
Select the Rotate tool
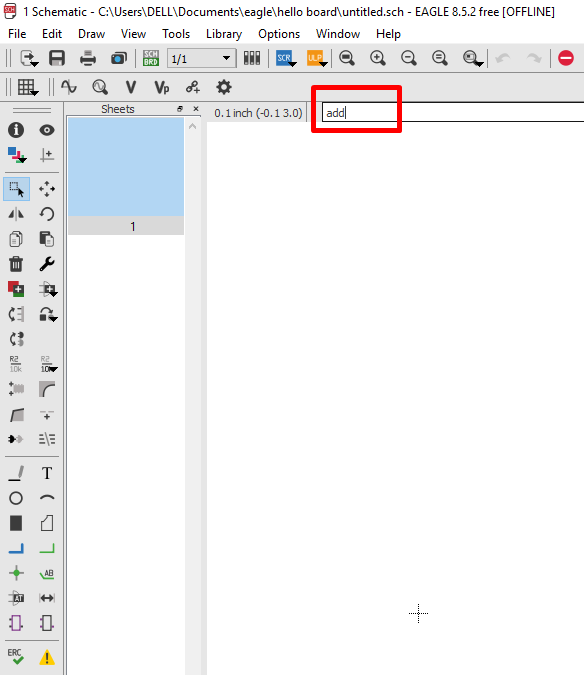47,214
